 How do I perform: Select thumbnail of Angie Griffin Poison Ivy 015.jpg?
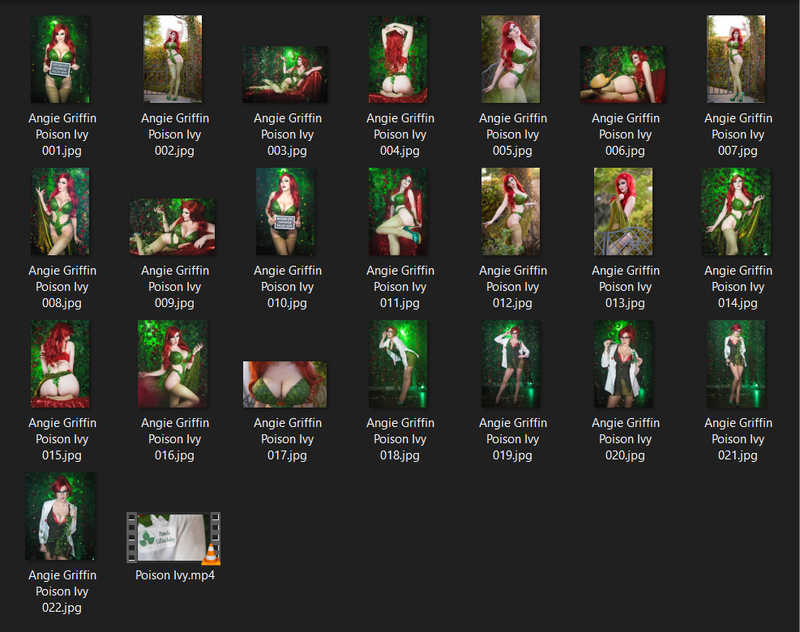(61, 364)
